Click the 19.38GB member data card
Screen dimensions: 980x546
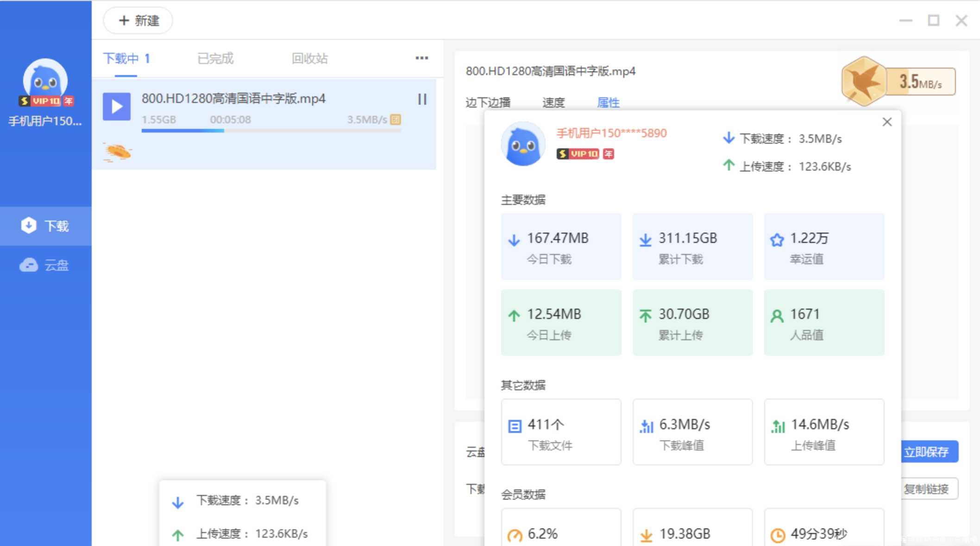pyautogui.click(x=692, y=527)
